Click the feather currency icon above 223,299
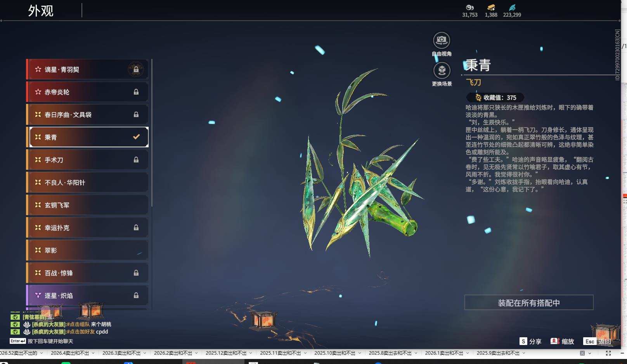This screenshot has height=364, width=627. [x=512, y=7]
